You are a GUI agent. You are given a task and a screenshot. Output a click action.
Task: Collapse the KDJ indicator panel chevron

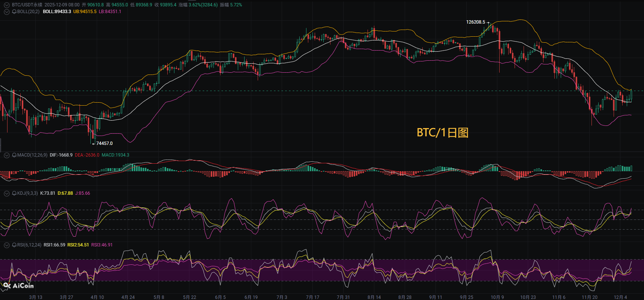coord(6,193)
